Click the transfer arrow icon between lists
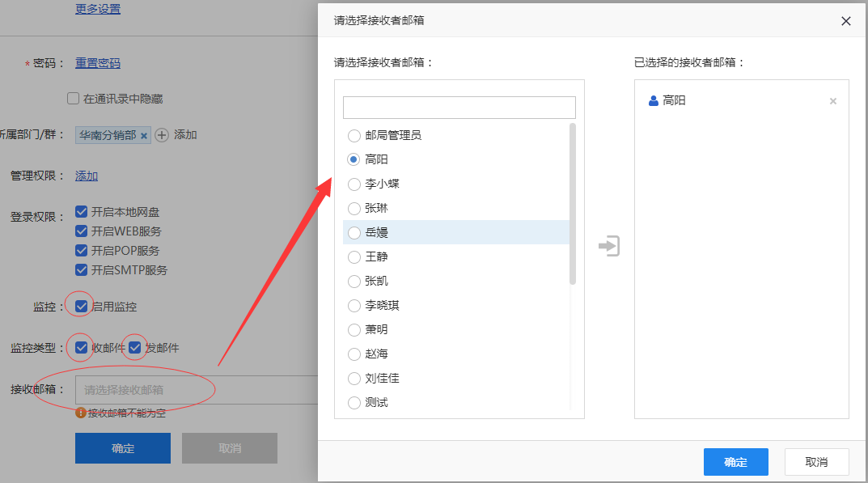This screenshot has width=868, height=483. pos(609,246)
